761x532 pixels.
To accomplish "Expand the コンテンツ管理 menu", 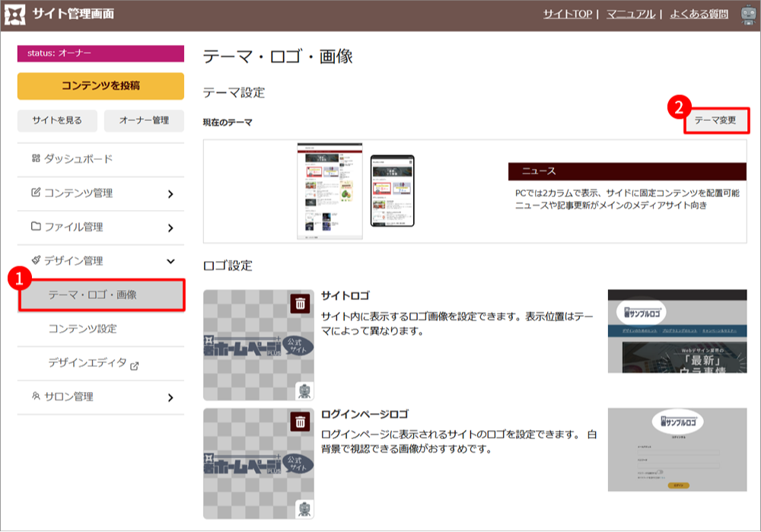I will pos(100,193).
